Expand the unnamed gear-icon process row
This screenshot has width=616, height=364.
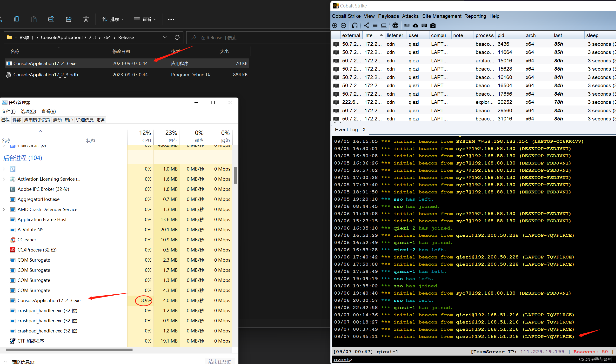pyautogui.click(x=4, y=169)
